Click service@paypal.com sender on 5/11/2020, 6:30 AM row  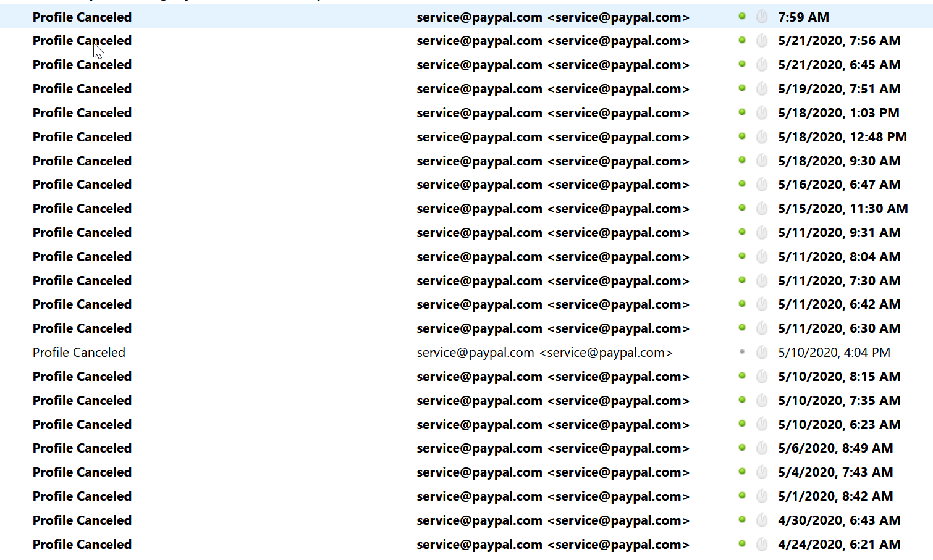pyautogui.click(x=553, y=328)
